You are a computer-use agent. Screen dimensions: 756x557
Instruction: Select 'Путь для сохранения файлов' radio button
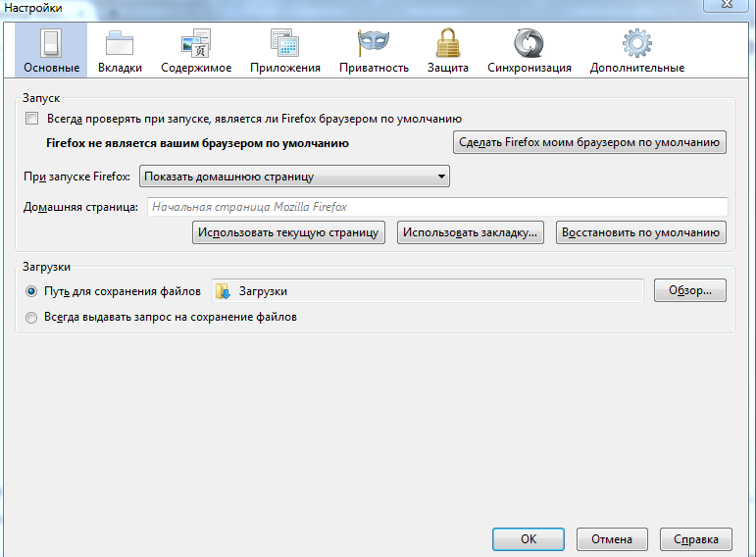32,291
